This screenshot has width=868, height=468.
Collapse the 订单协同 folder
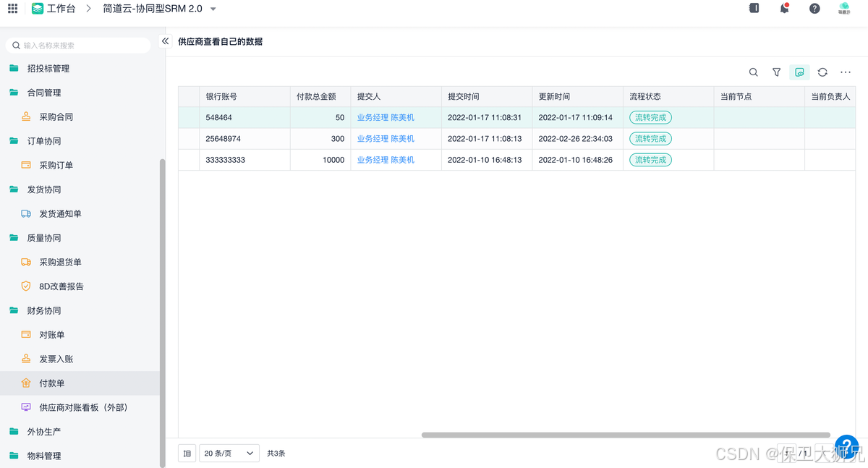(x=14, y=141)
